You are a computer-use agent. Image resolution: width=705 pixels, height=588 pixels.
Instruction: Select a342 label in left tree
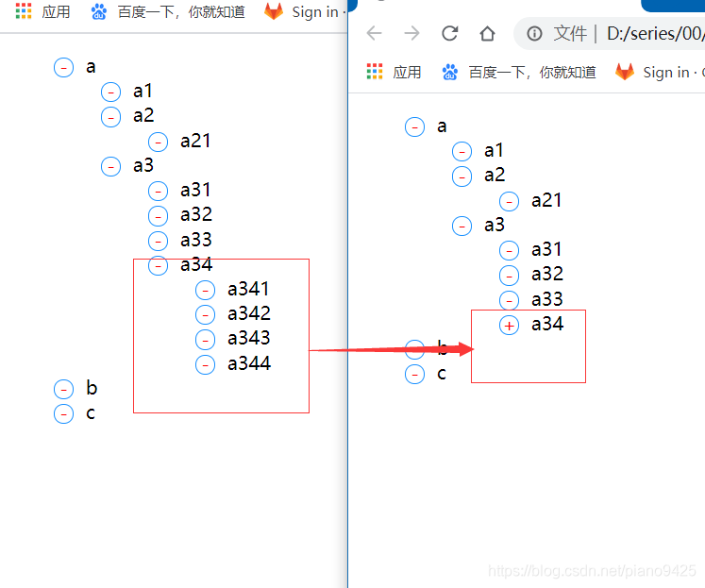[x=248, y=313]
